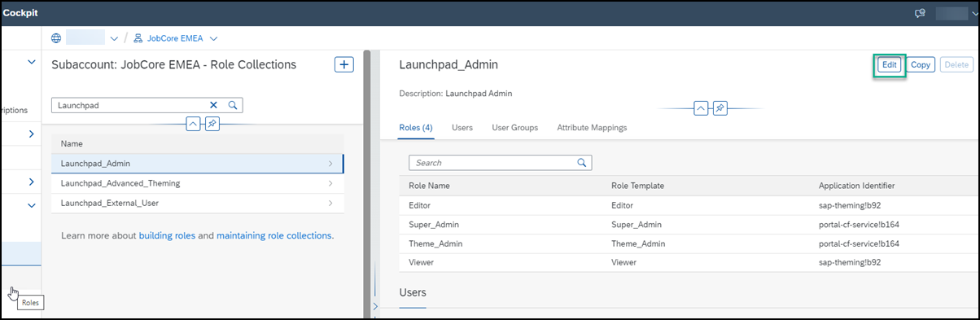This screenshot has width=980, height=320.
Task: Open the building roles link
Action: (167, 235)
